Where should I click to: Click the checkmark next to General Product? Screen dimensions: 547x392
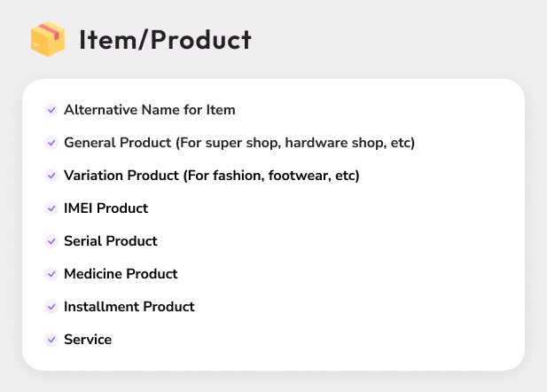pos(51,143)
